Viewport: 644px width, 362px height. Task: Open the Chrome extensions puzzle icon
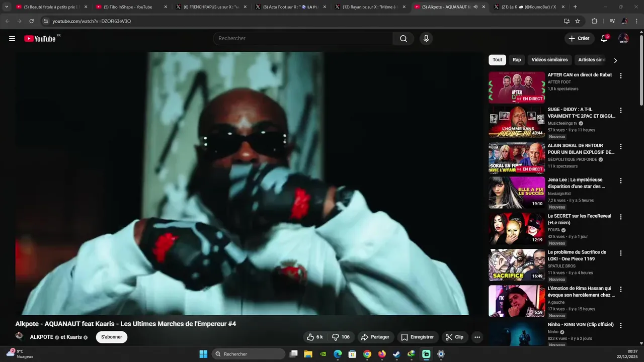click(x=594, y=21)
